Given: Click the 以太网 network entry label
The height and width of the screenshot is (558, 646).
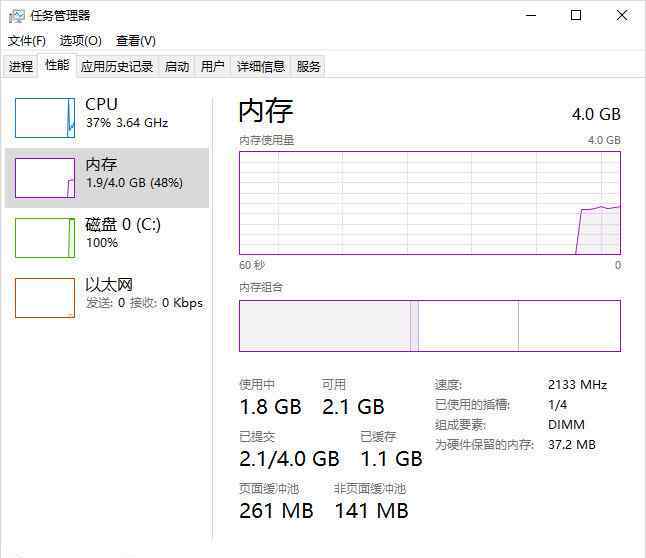Looking at the screenshot, I should pyautogui.click(x=109, y=285).
